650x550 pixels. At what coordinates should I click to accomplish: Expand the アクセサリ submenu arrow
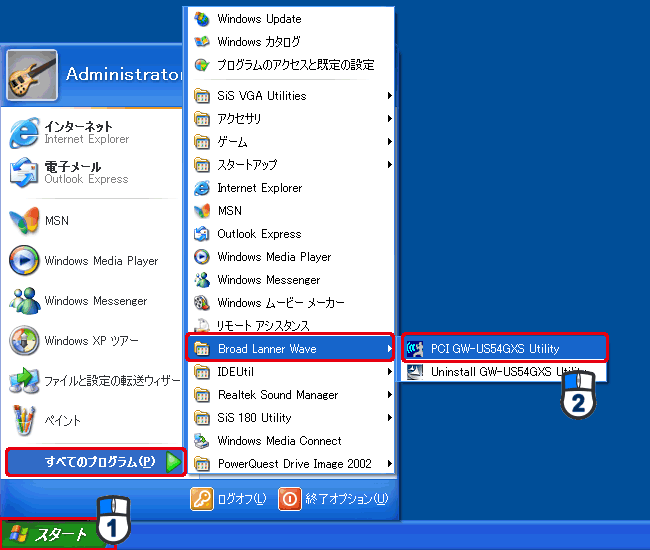pos(389,119)
